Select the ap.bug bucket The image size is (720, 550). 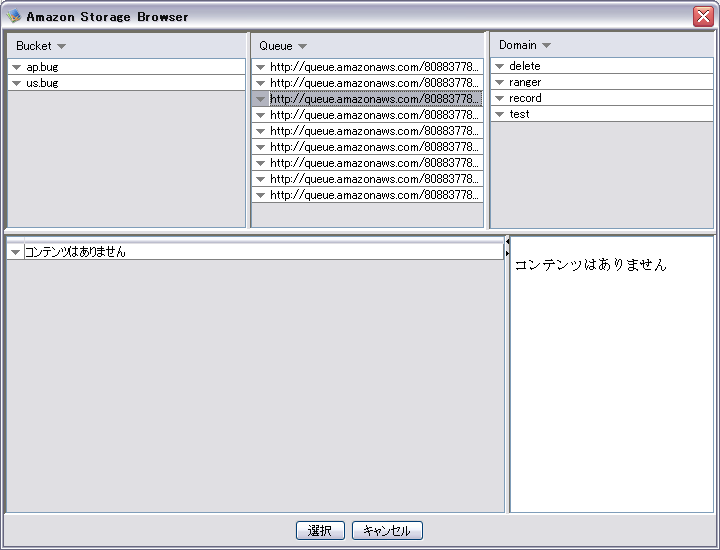pyautogui.click(x=42, y=67)
